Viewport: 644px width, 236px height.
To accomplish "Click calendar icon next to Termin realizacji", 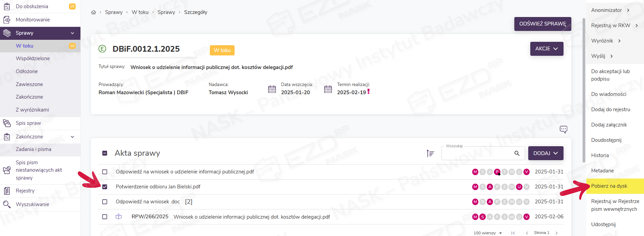I will (328, 89).
